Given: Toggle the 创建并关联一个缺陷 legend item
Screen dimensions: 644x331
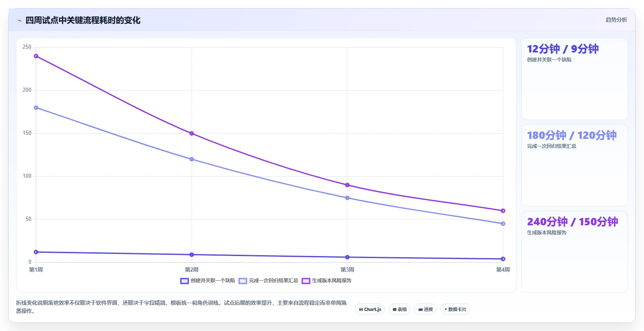Looking at the screenshot, I should [x=208, y=281].
